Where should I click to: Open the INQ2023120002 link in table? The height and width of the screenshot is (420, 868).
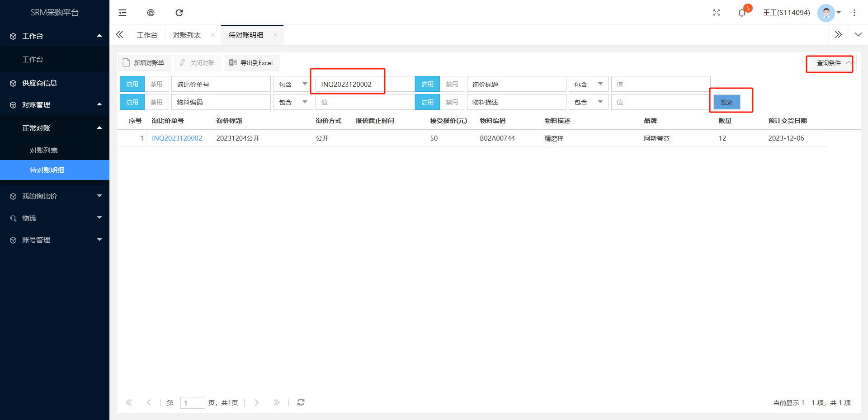177,138
